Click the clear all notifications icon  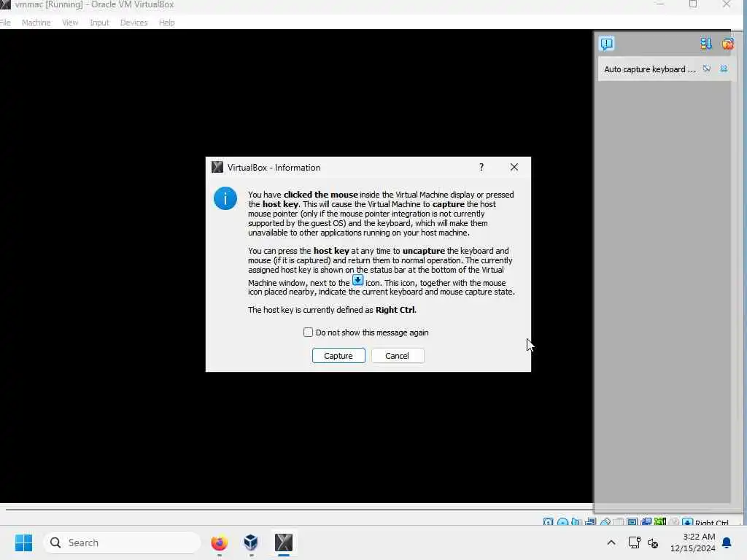(x=727, y=44)
